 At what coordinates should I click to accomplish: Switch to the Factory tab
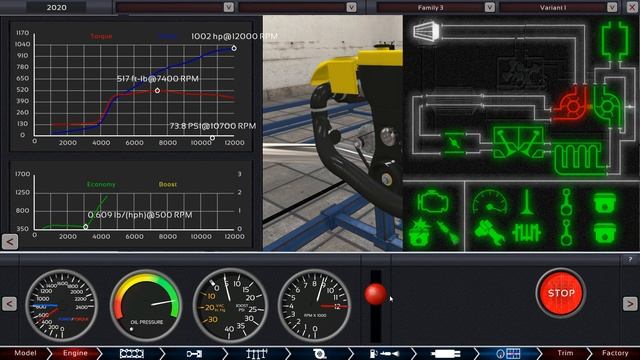(x=615, y=353)
